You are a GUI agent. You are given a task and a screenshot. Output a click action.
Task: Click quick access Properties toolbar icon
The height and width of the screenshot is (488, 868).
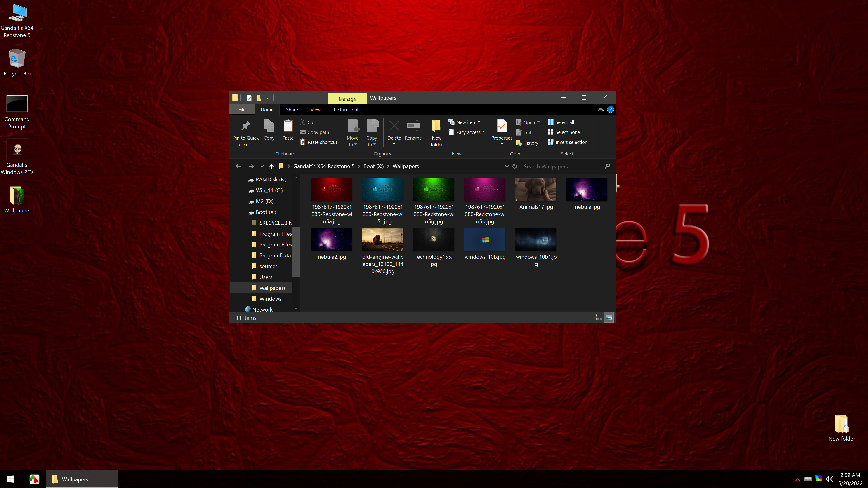[249, 98]
